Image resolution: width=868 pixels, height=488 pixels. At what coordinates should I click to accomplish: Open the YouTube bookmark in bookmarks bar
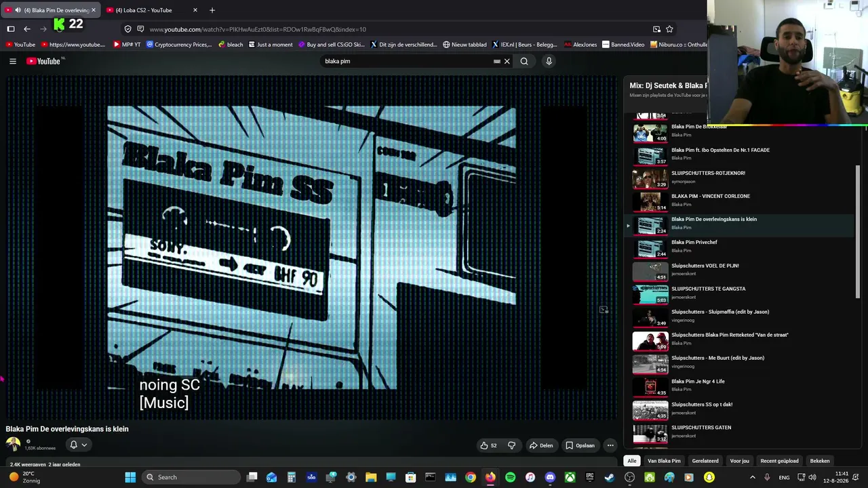[20, 45]
